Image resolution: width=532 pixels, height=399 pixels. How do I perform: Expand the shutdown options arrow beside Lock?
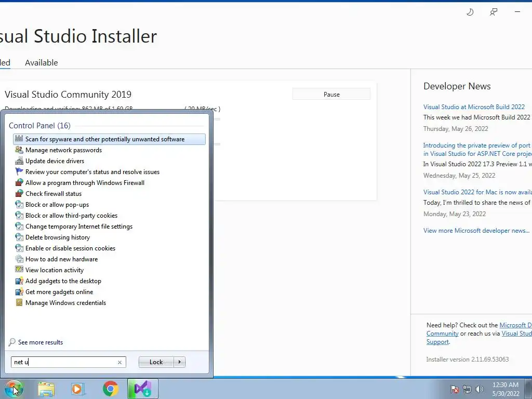[179, 362]
